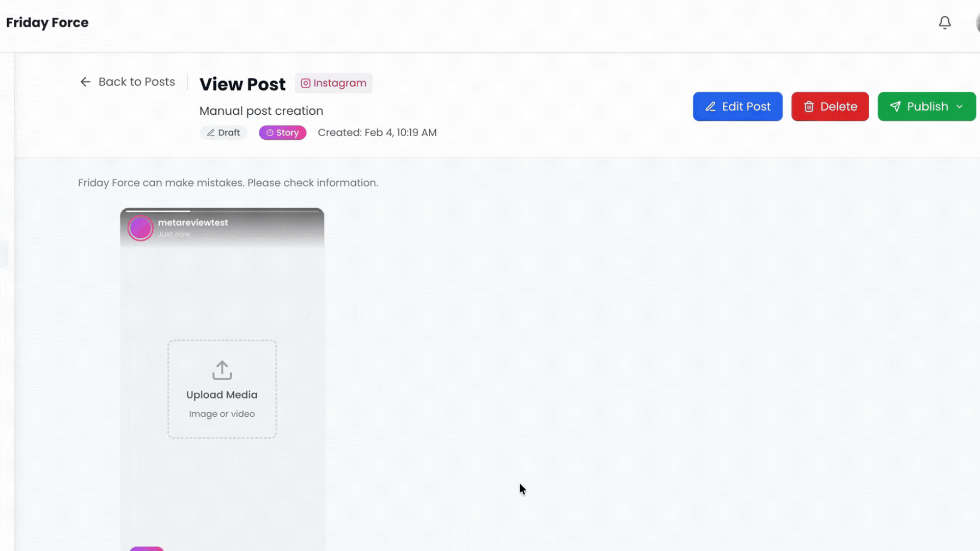Click the trash icon on the Delete button
Image resolution: width=980 pixels, height=551 pixels.
point(810,107)
